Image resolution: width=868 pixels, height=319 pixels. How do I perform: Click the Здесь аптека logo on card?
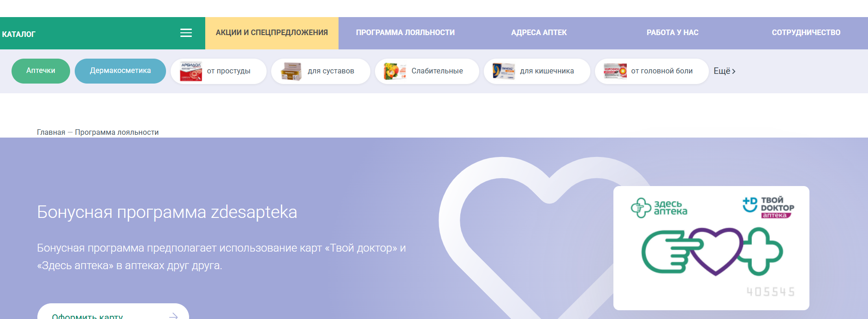click(659, 208)
